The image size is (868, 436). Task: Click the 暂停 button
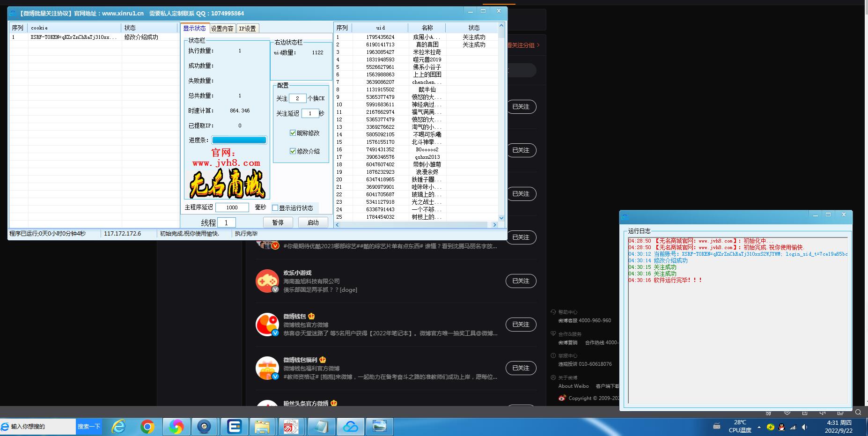coord(278,222)
